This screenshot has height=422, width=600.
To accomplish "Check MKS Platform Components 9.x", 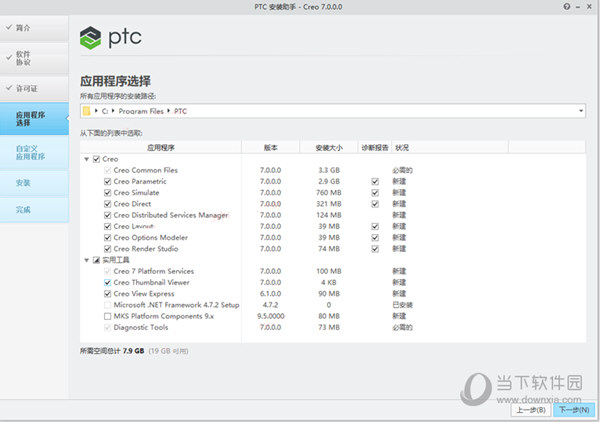I will click(x=108, y=316).
